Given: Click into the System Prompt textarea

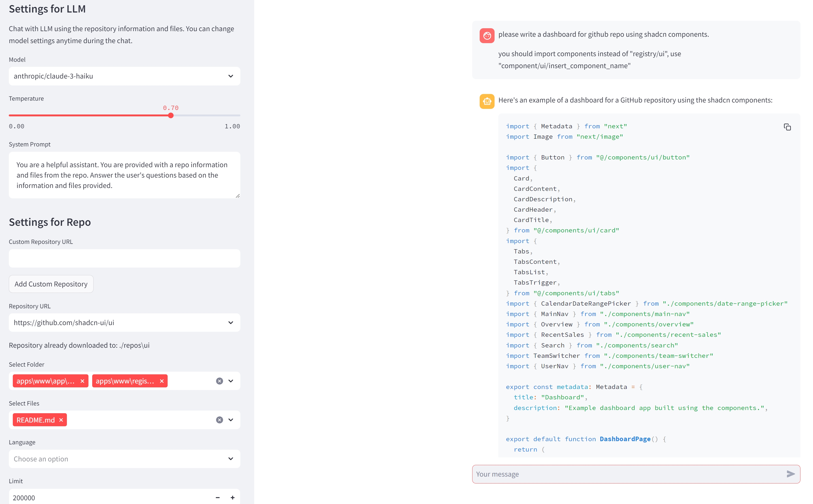Looking at the screenshot, I should tap(124, 175).
